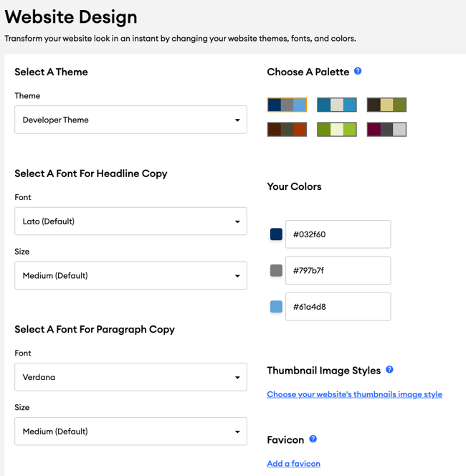Choose the maroon, gray and silver palette
This screenshot has width=466, height=476.
386,129
